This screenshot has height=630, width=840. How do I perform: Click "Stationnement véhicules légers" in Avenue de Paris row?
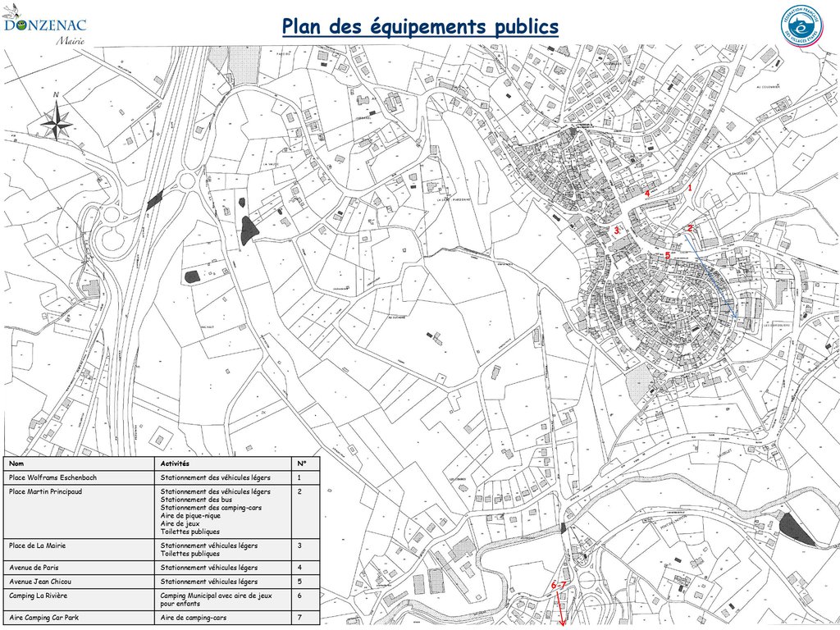[209, 568]
